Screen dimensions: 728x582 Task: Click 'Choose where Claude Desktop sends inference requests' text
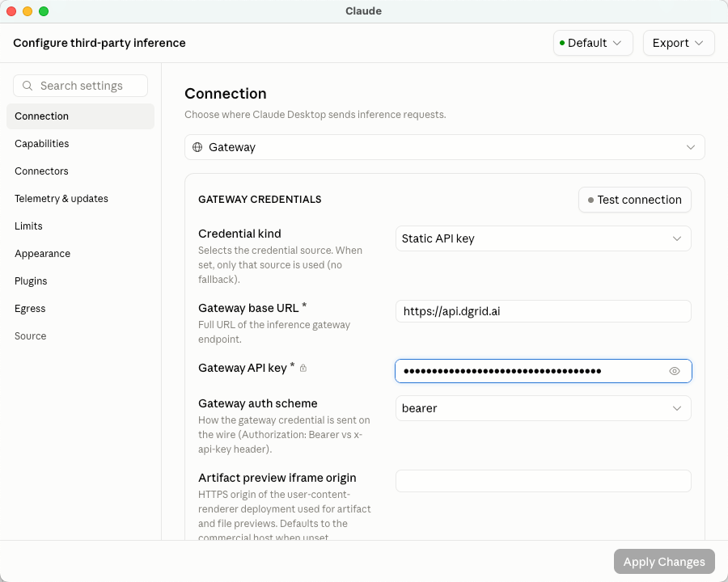point(315,115)
